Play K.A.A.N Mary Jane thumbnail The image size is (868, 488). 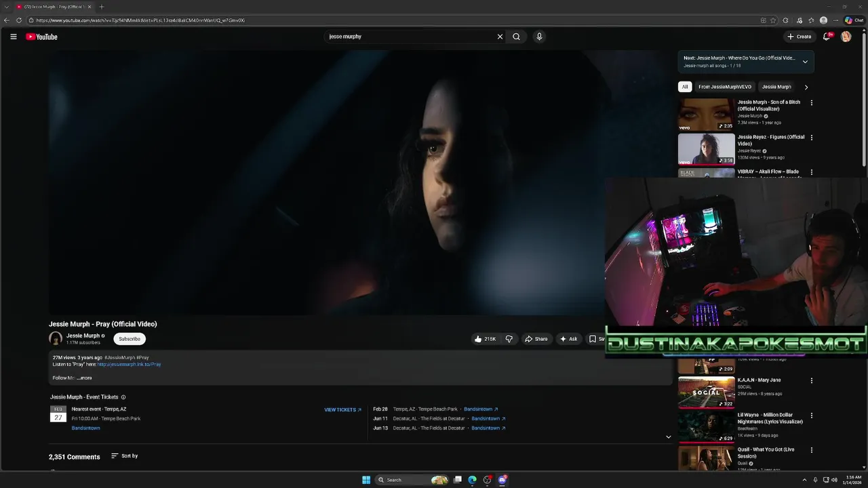coord(706,392)
